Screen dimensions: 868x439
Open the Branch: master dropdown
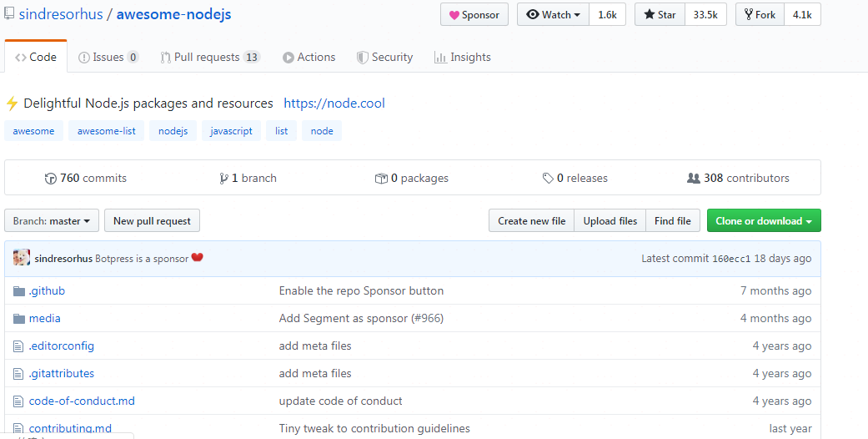coord(52,221)
